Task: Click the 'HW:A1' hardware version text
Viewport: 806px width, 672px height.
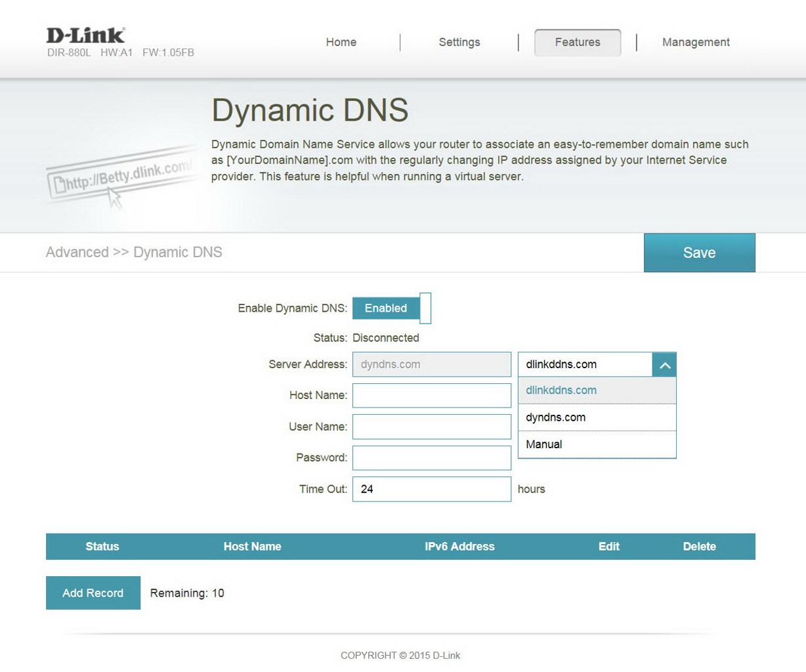Action: coord(117,52)
